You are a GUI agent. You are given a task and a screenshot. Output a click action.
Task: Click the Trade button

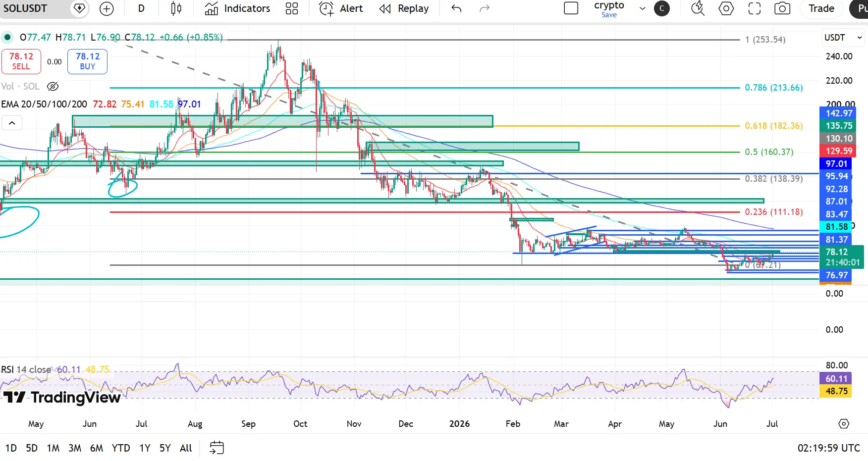[821, 8]
